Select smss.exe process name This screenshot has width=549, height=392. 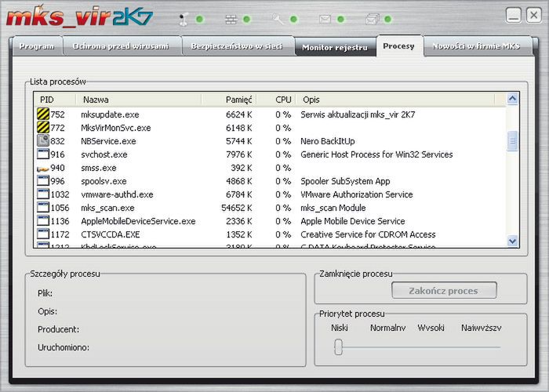99,168
